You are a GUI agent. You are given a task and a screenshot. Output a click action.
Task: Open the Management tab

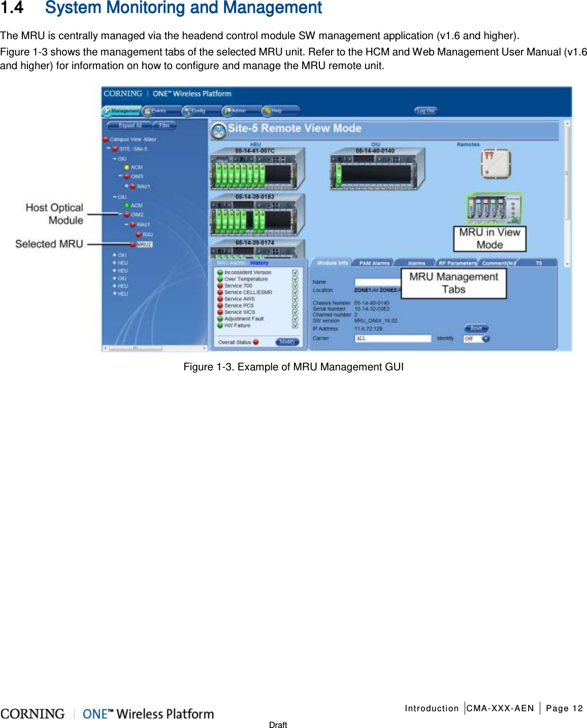[x=121, y=110]
